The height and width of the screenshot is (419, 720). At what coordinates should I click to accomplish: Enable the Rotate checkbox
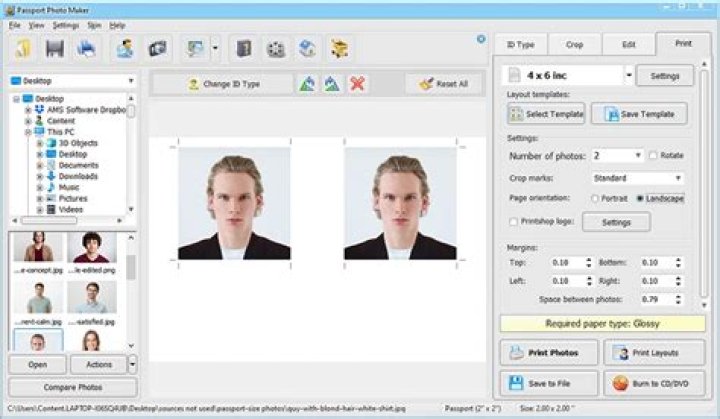pyautogui.click(x=653, y=156)
